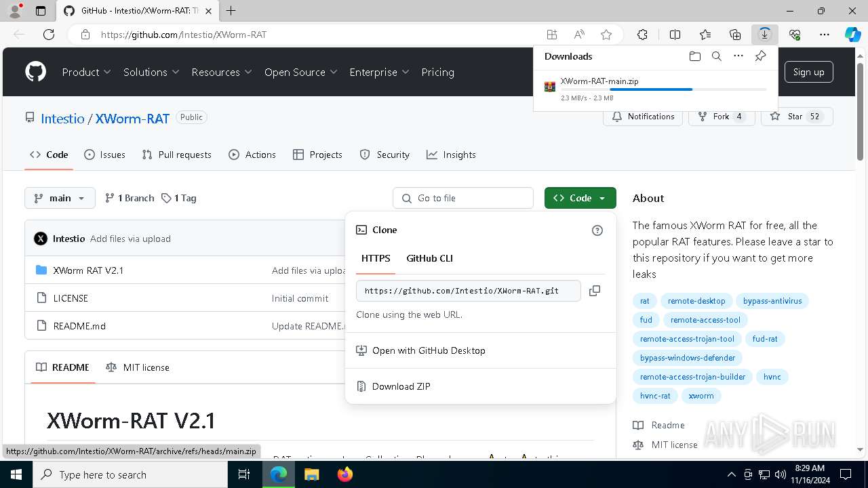Screen dimensions: 868x488
Task: Select MIT license tab
Action: (x=138, y=367)
